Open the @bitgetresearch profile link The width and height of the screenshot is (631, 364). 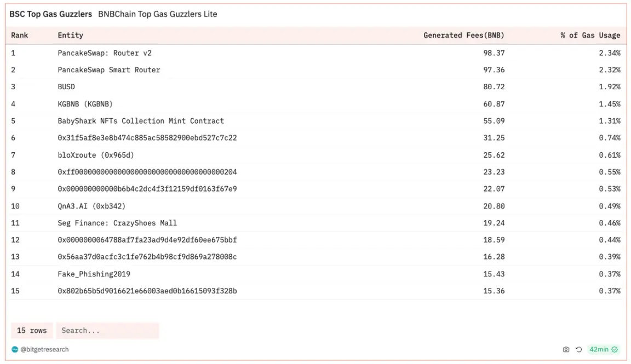(x=44, y=350)
